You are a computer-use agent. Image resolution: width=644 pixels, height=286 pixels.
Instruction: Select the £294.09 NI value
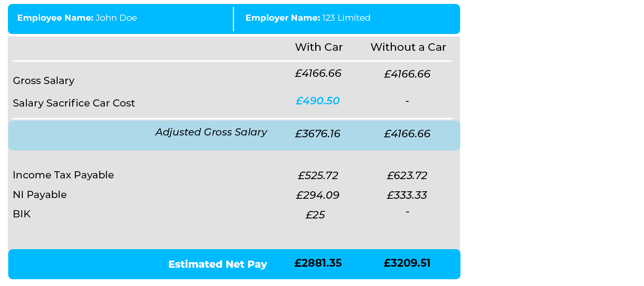(318, 195)
